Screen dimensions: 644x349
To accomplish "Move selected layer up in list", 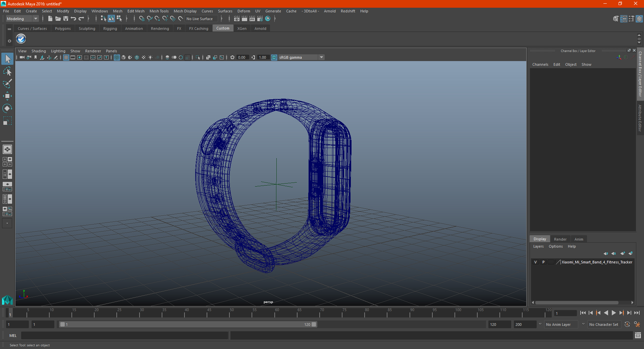I will point(606,253).
